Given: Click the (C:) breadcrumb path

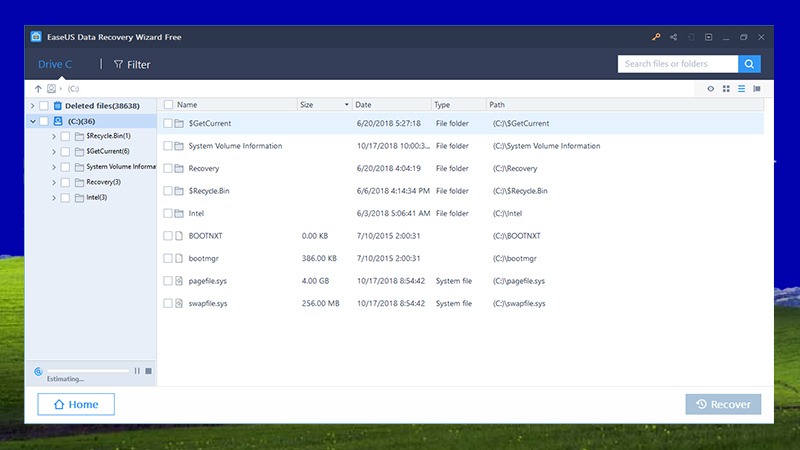Looking at the screenshot, I should [73, 89].
